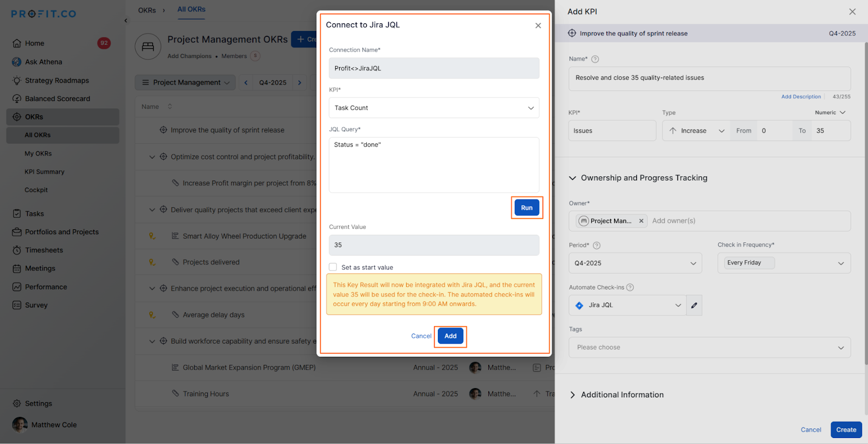Click help icon beside Automate Check-ins
The image size is (868, 444).
tap(630, 287)
